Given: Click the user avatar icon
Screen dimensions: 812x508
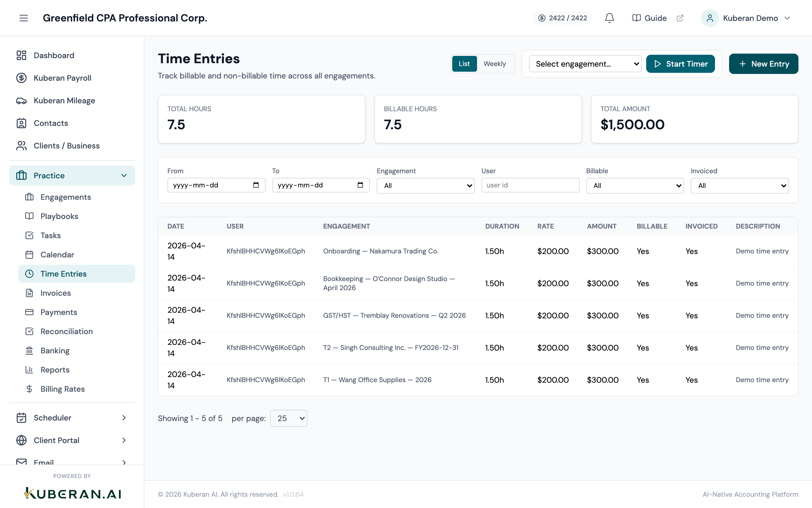Looking at the screenshot, I should tap(710, 18).
